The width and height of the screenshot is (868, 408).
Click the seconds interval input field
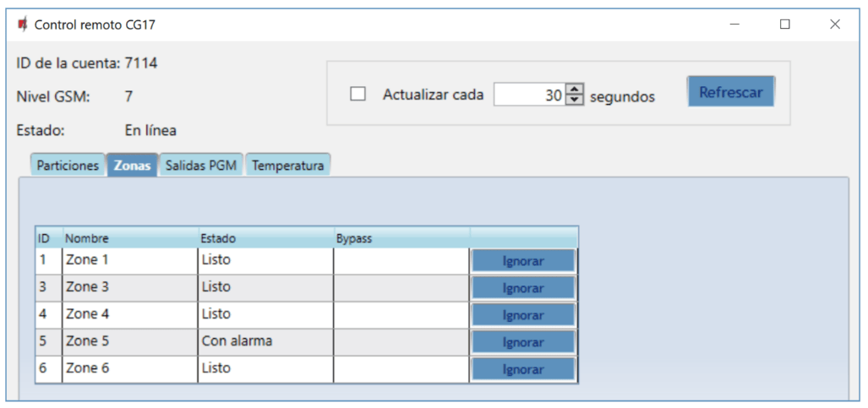pos(528,95)
